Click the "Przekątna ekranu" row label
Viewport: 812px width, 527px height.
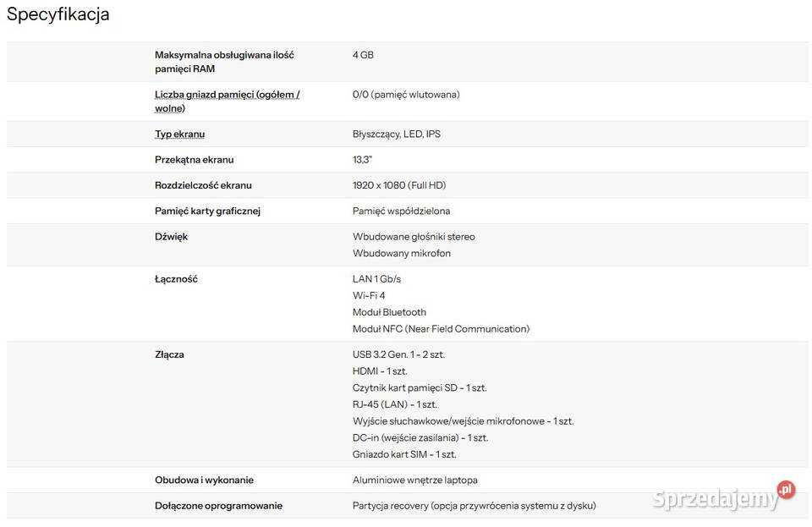pos(194,159)
